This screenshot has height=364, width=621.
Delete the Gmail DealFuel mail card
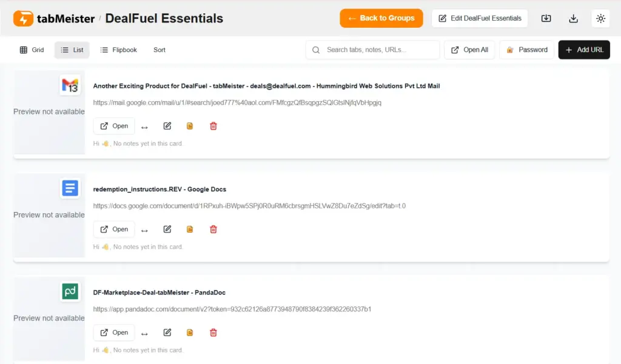[213, 126]
